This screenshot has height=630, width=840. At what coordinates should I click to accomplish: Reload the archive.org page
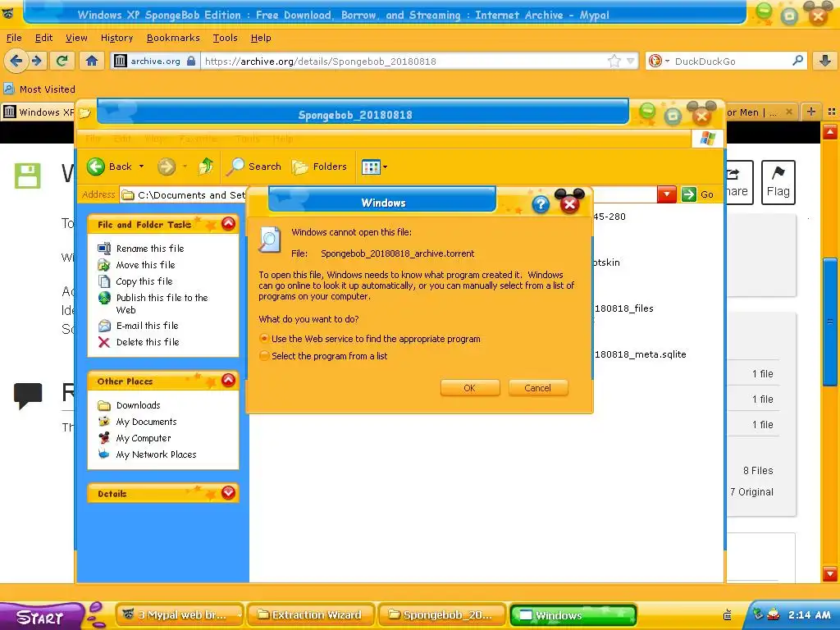click(62, 61)
